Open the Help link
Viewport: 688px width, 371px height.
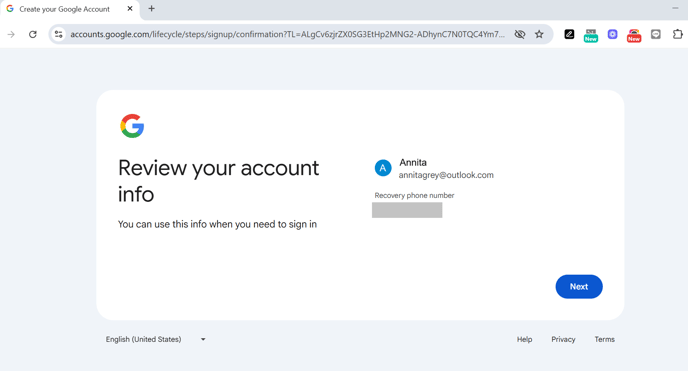coord(524,339)
